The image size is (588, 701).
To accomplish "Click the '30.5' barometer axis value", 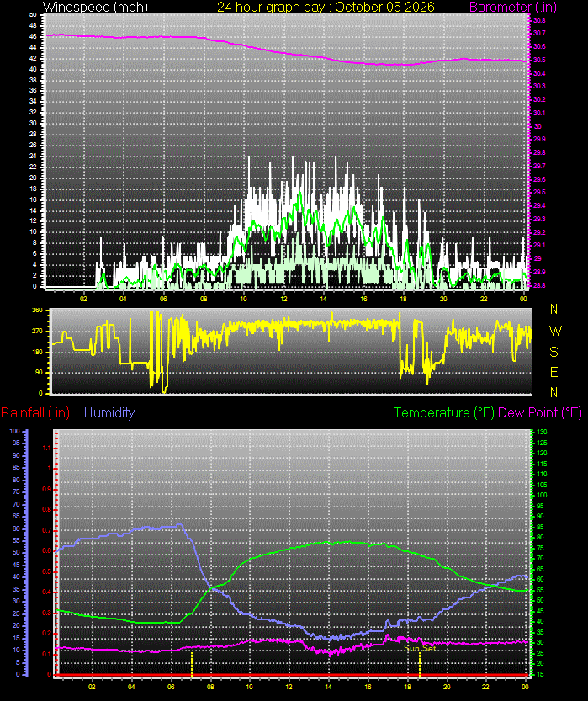I will coord(539,60).
